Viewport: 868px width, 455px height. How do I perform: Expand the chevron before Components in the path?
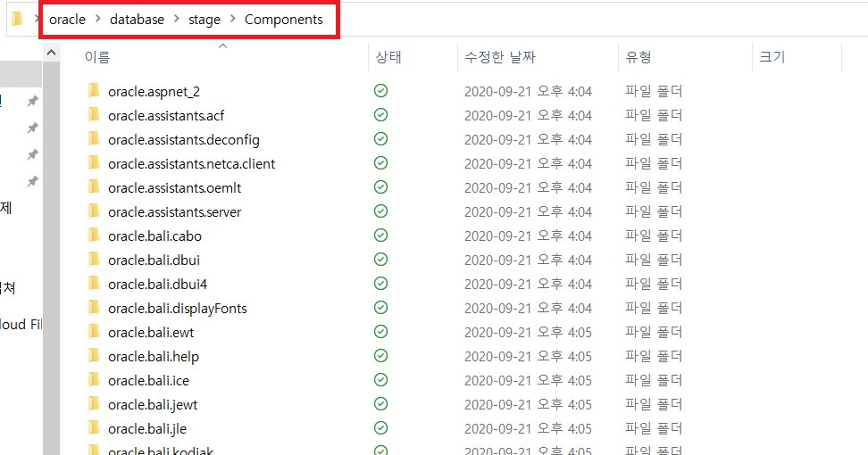[x=233, y=20]
